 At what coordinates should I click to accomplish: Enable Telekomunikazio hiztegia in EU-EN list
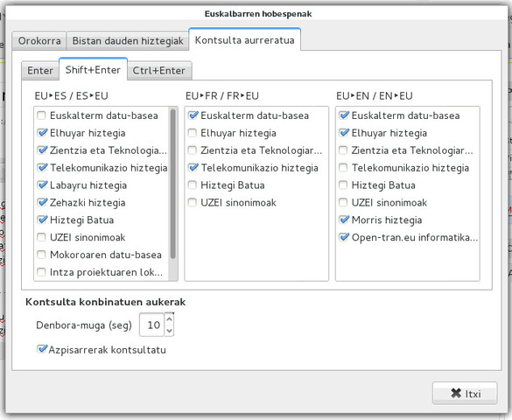tap(343, 167)
